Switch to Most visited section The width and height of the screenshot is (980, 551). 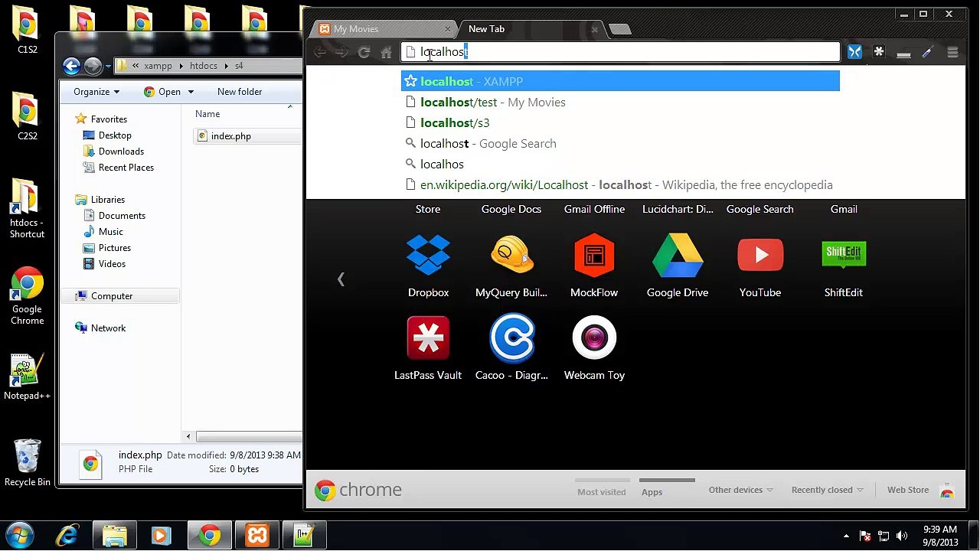pos(601,492)
